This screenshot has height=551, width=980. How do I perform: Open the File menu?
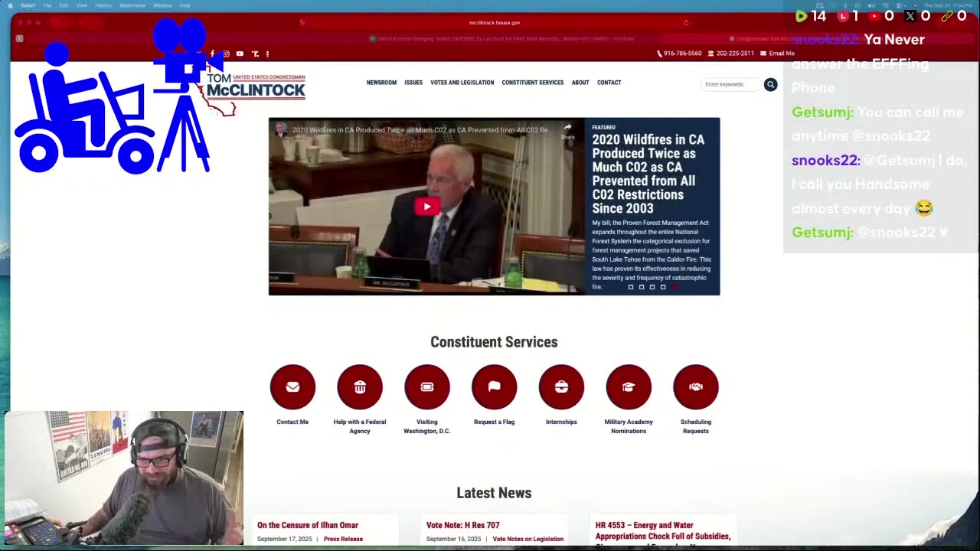point(47,5)
